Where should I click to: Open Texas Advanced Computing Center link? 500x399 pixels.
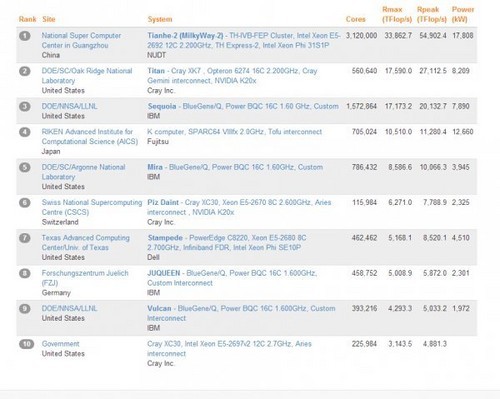pos(86,243)
